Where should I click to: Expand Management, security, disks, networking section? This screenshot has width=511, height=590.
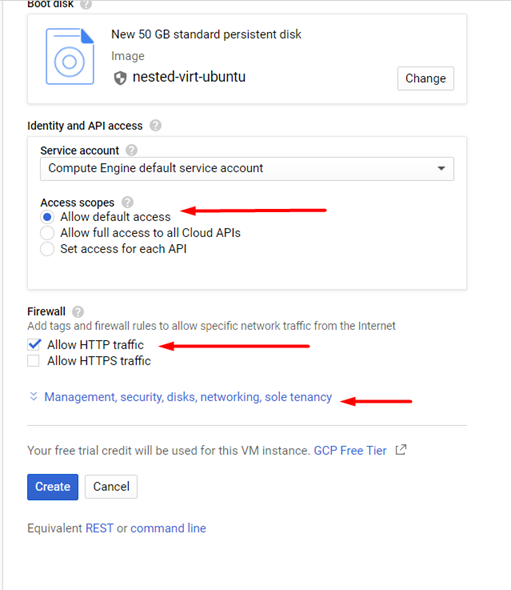(188, 397)
